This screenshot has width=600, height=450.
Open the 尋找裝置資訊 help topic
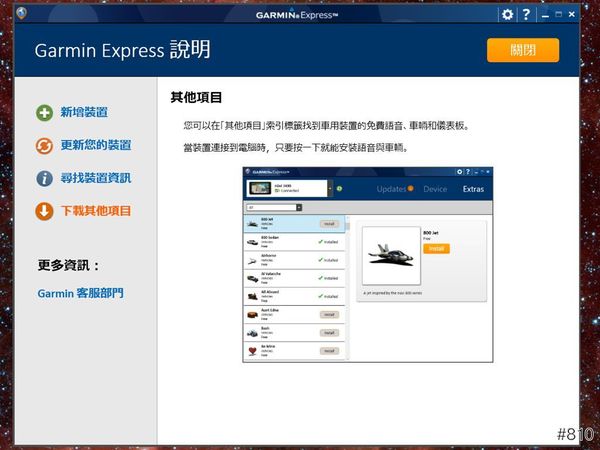96,178
